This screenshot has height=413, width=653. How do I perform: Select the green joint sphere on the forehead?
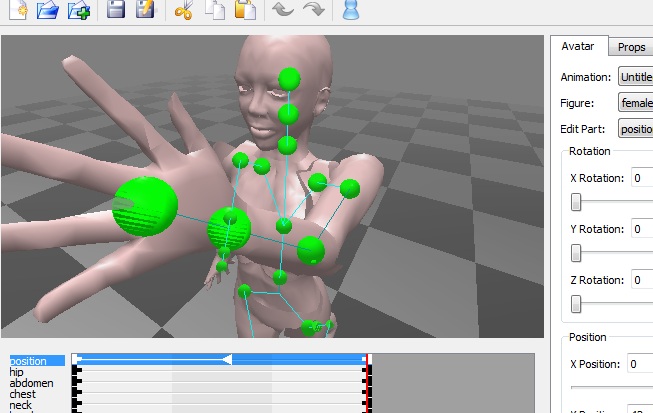(289, 79)
